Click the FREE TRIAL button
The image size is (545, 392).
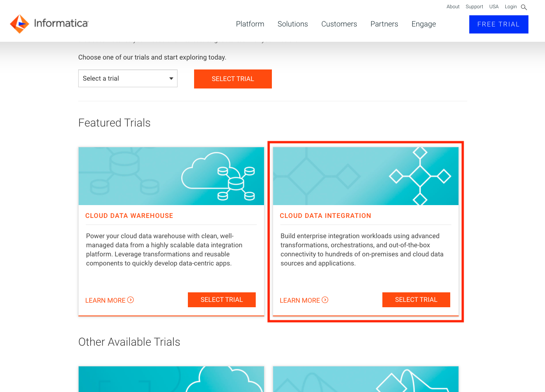tap(498, 24)
